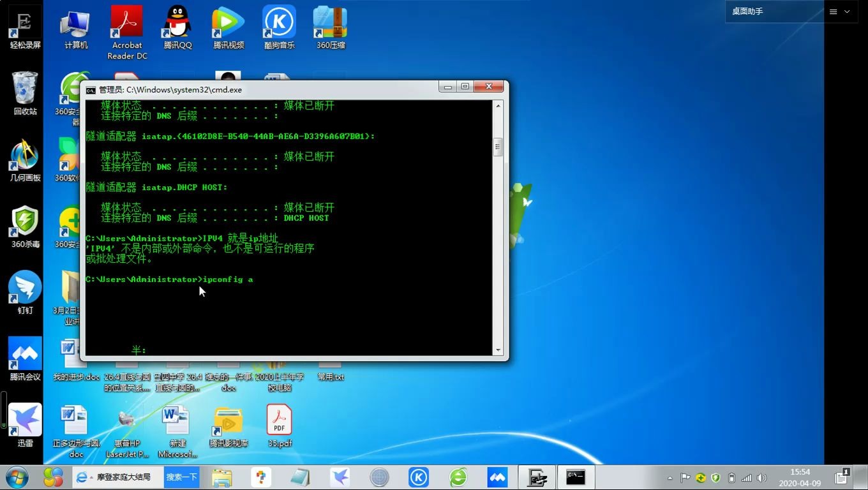The height and width of the screenshot is (490, 868).
Task: Open the volume speaker tray icon
Action: pyautogui.click(x=761, y=478)
